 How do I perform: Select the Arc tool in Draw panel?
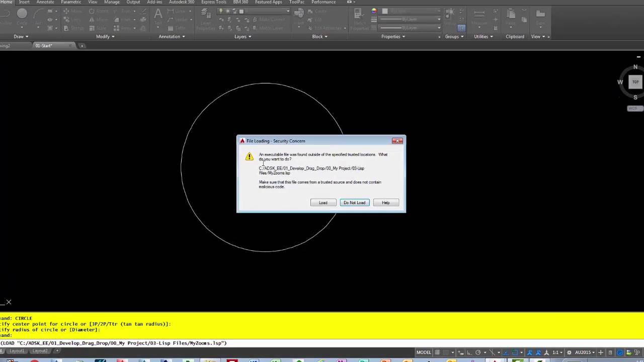pos(38,17)
